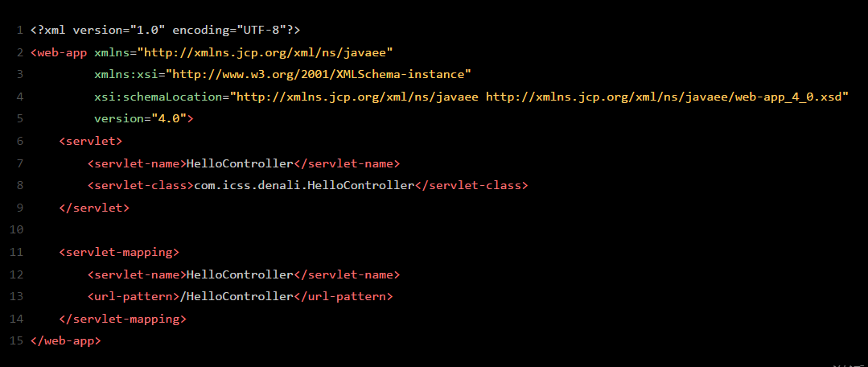Click com.icss.denali.HelloController class name

pos(304,186)
